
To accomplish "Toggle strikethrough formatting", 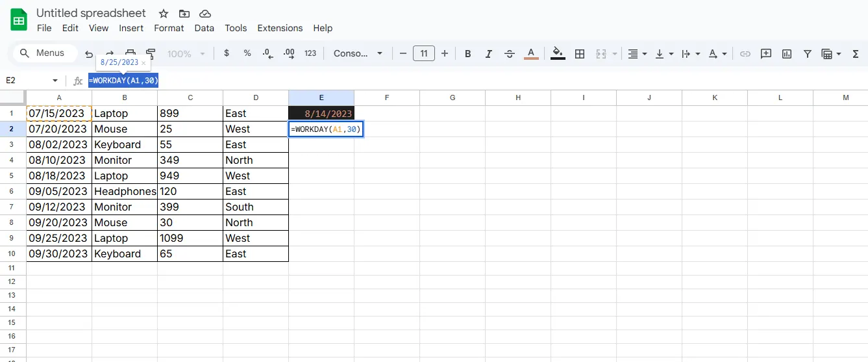I will point(510,53).
